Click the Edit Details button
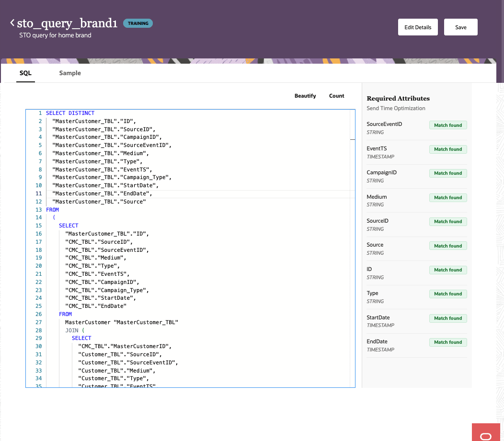This screenshot has height=441, width=504. coord(418,27)
